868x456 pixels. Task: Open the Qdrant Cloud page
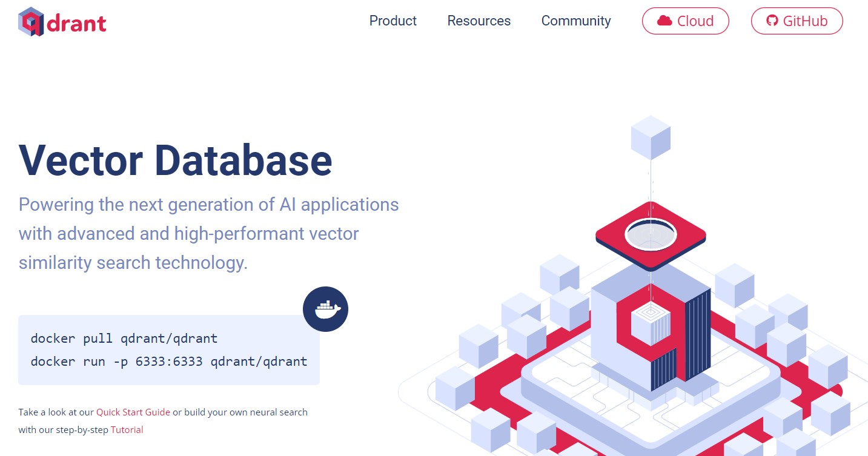pos(685,21)
